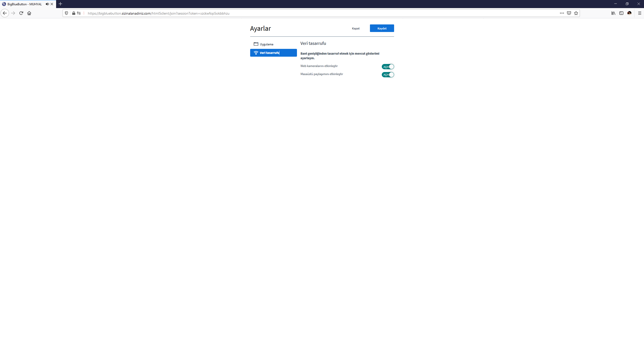Reload the current page
The width and height of the screenshot is (644, 339).
pyautogui.click(x=21, y=13)
